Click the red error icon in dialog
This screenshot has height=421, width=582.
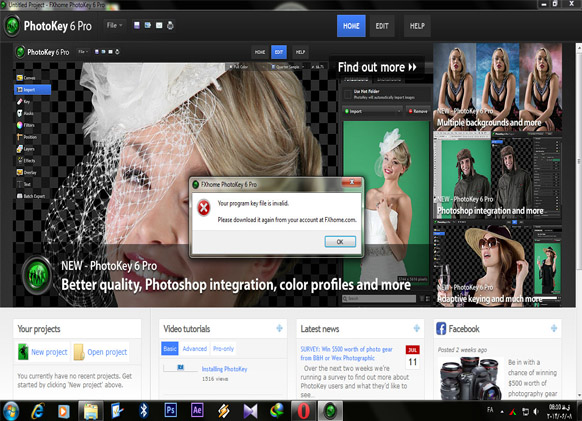click(203, 208)
